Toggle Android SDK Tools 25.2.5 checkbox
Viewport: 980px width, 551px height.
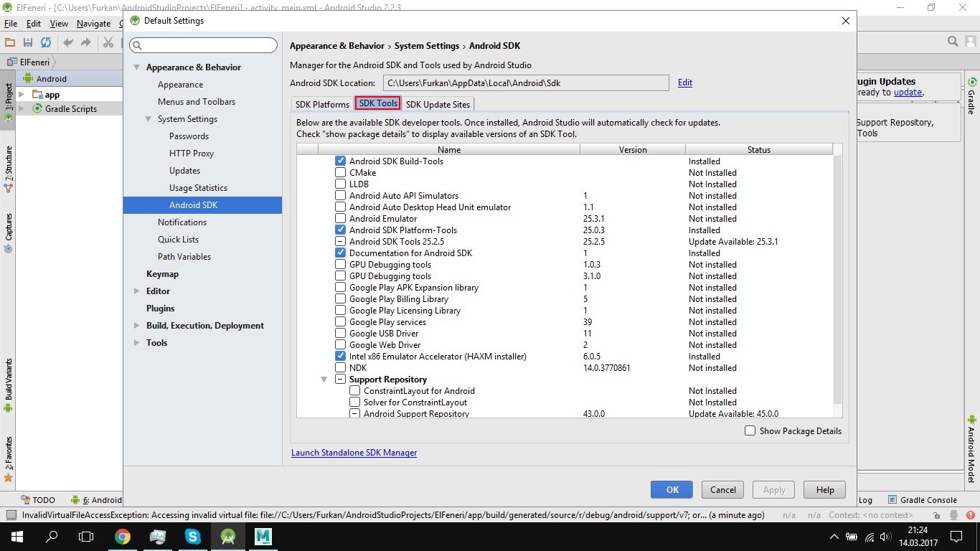point(340,242)
